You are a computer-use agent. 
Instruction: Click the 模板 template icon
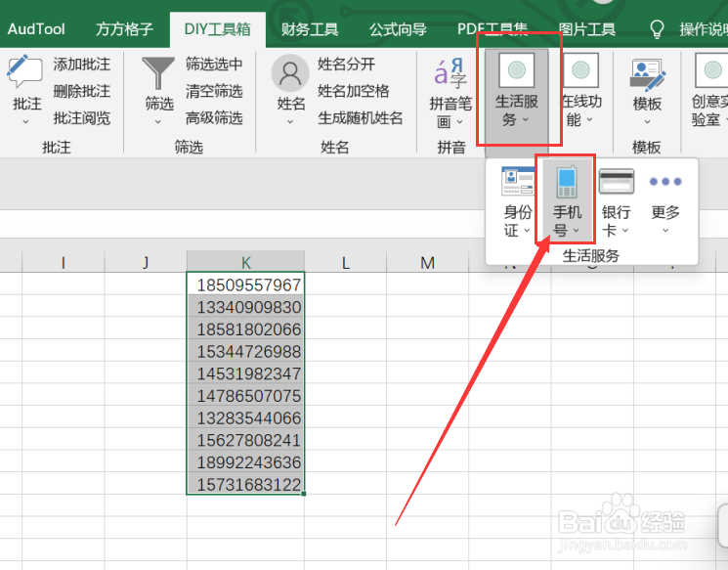(x=647, y=74)
